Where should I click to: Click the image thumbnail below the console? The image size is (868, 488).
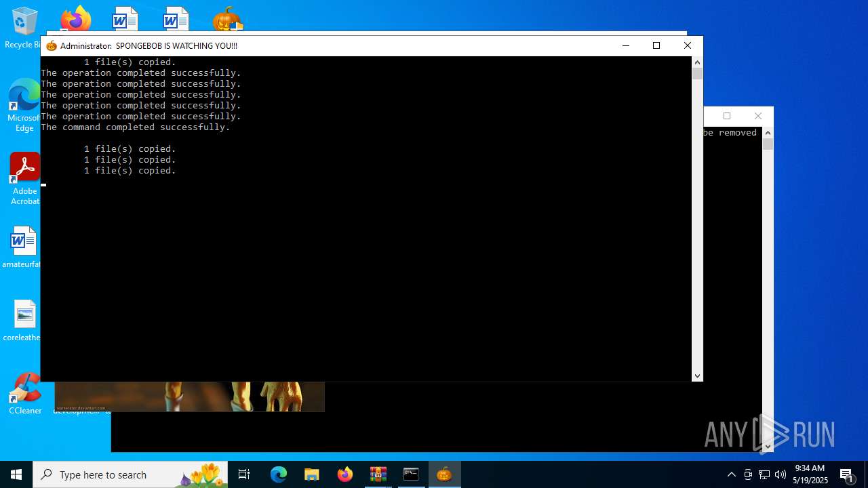(x=189, y=396)
